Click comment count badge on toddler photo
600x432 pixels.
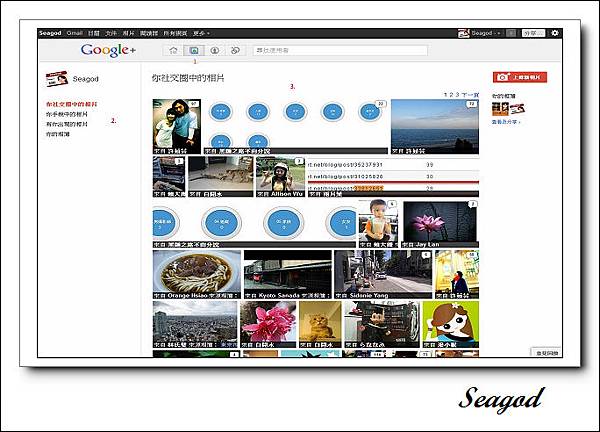click(x=392, y=204)
